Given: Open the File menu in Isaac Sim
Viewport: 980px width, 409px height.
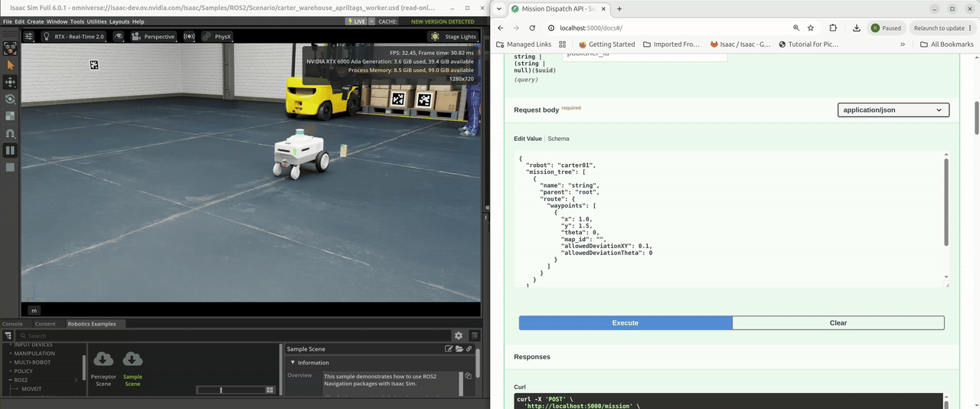Looking at the screenshot, I should tap(8, 21).
